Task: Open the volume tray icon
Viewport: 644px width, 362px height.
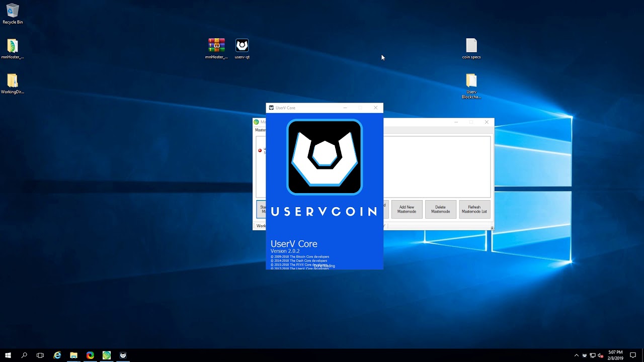Action: (600, 355)
